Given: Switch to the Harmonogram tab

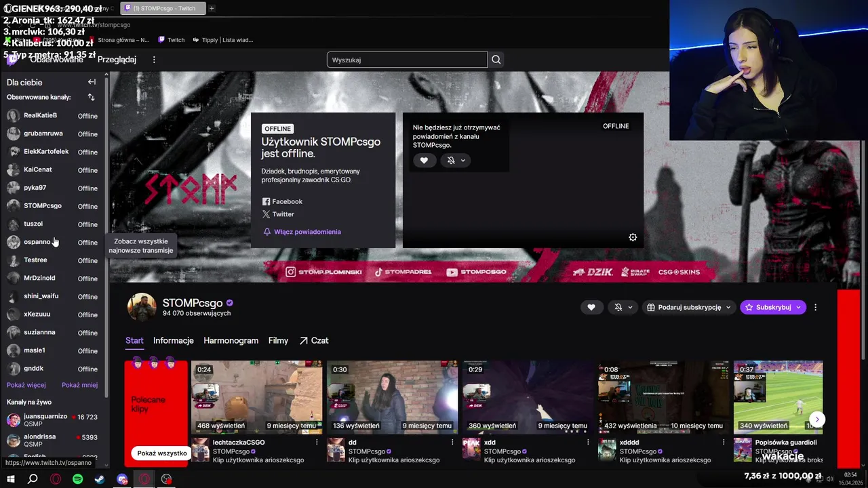Looking at the screenshot, I should click(231, 341).
